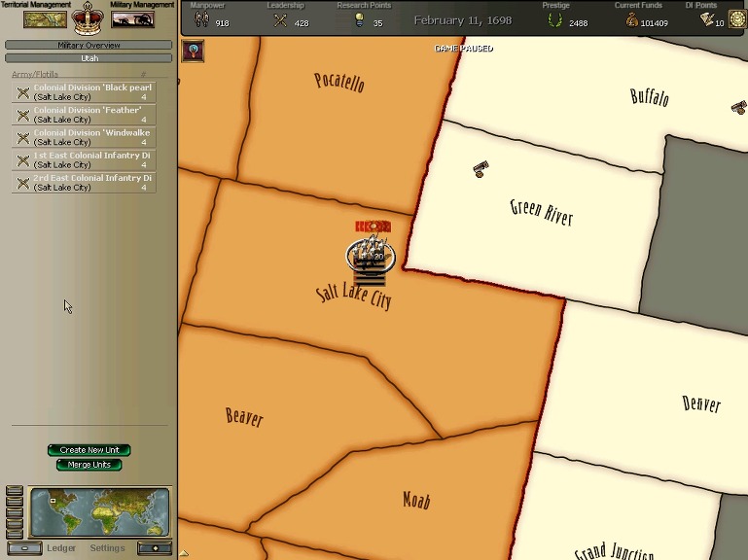748x560 pixels.
Task: Click the fourth map mode button
Action: click(15, 523)
